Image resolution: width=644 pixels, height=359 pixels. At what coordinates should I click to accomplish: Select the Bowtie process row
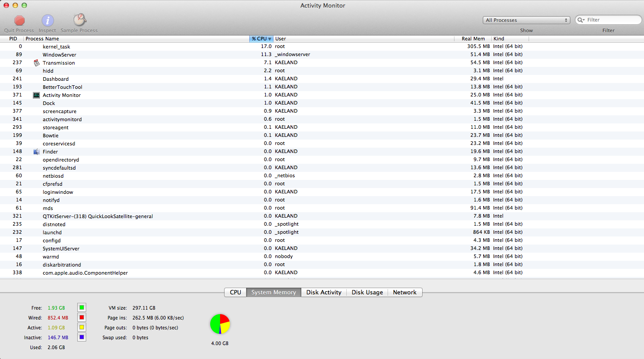pos(322,136)
